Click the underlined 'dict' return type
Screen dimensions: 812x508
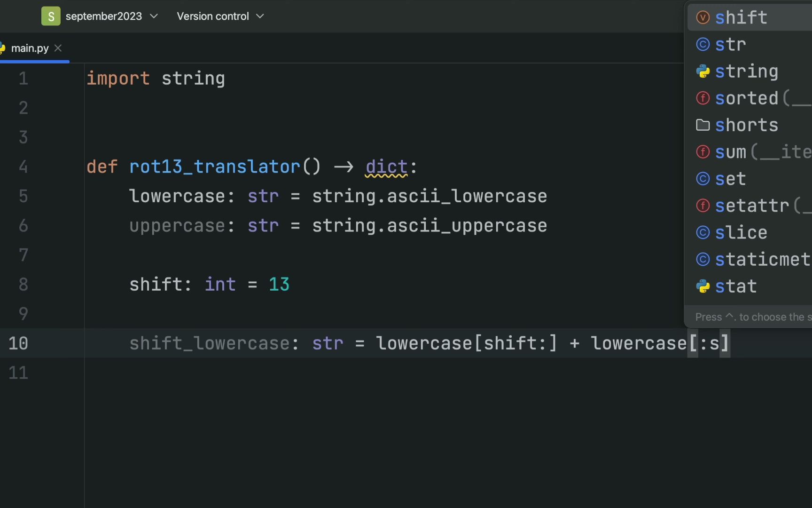[x=387, y=167]
